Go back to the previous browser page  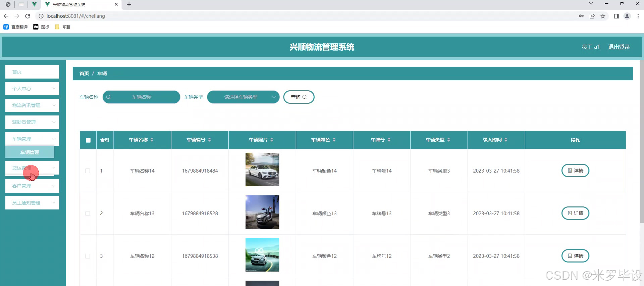click(x=6, y=16)
